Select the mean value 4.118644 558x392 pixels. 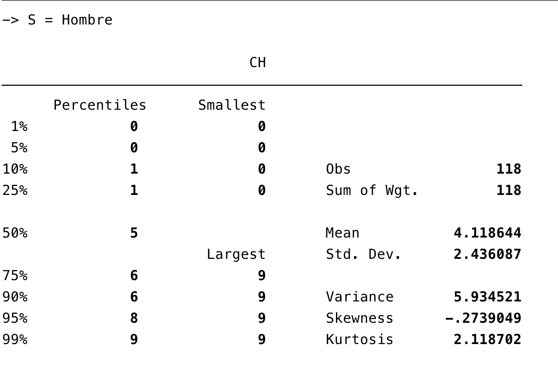pos(487,233)
